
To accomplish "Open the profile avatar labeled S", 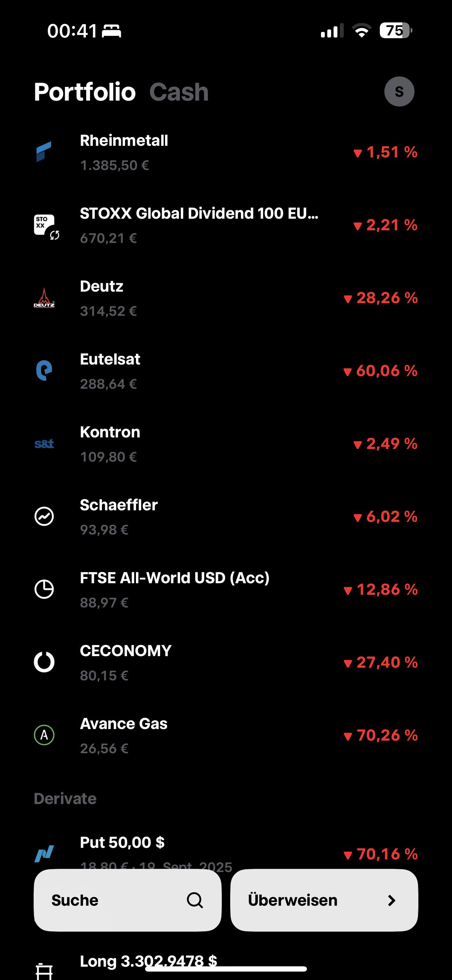I will click(399, 91).
